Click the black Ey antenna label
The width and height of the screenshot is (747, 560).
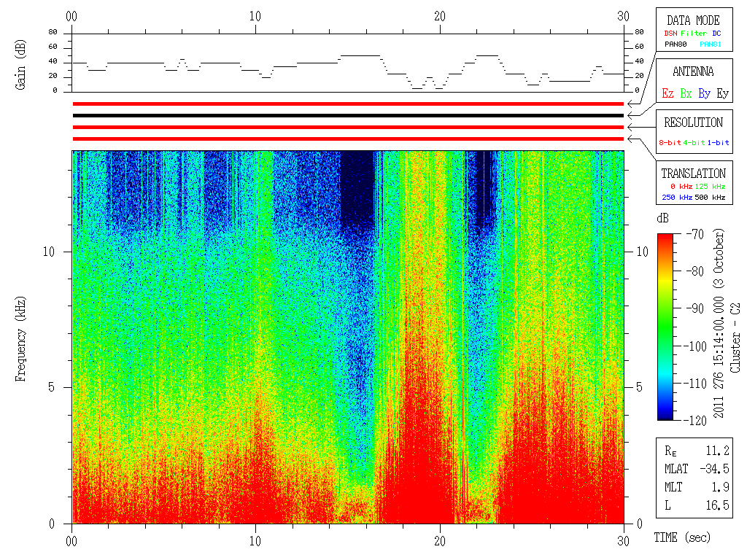pos(723,94)
